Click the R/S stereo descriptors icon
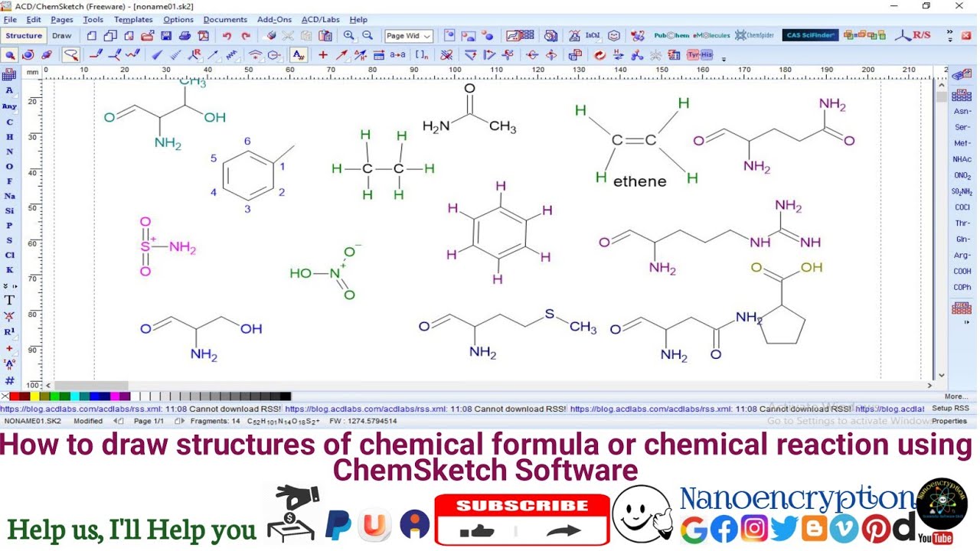Viewport: 980px width, 551px height. (914, 35)
